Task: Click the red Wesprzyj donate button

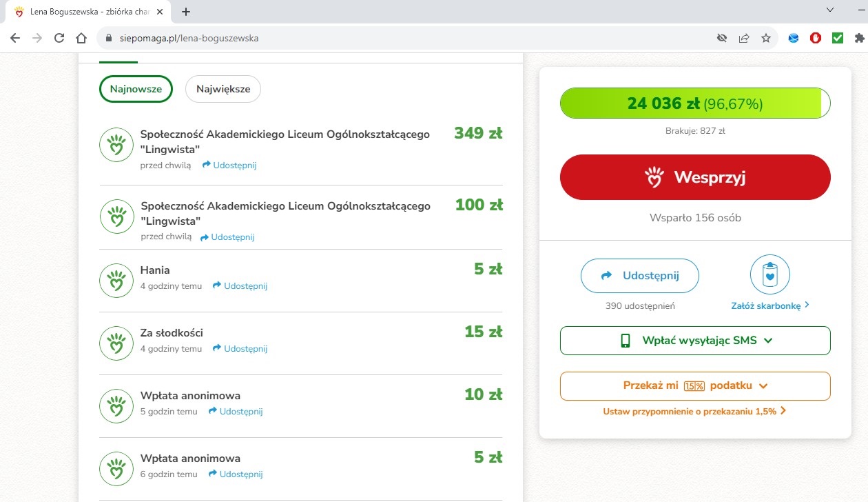Action: [x=695, y=177]
